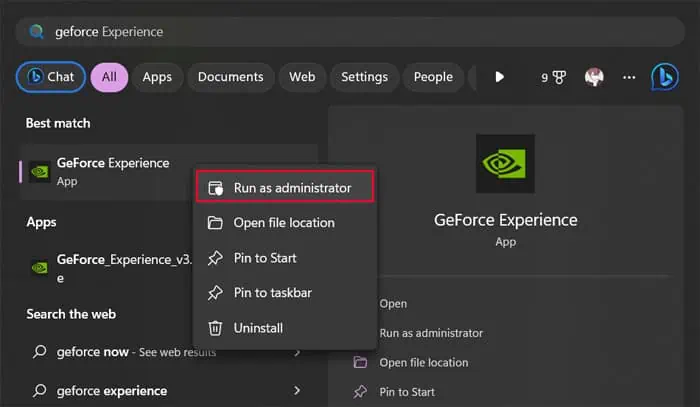
Task: Choose Run as administrator in context menu
Action: click(x=285, y=187)
